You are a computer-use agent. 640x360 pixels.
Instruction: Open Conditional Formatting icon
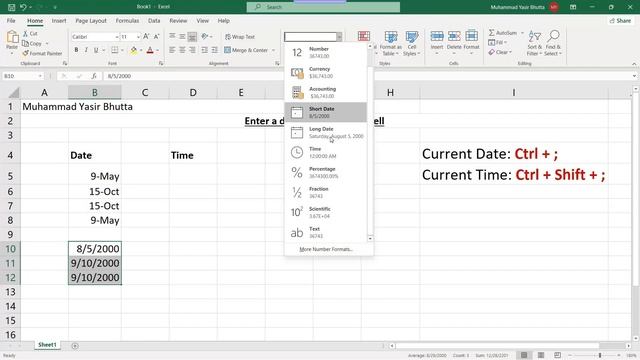click(364, 36)
